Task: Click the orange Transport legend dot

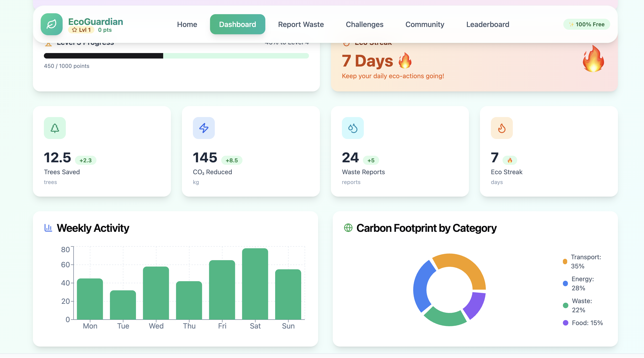Action: coord(565,262)
